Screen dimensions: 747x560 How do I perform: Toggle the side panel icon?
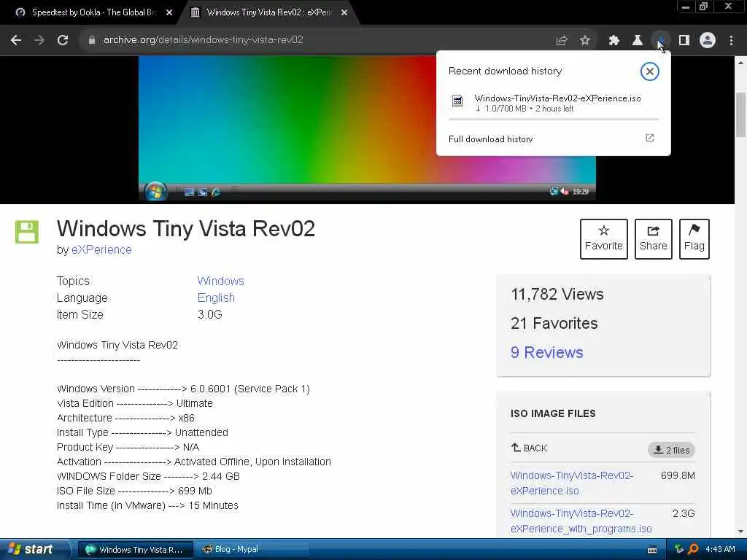point(684,41)
